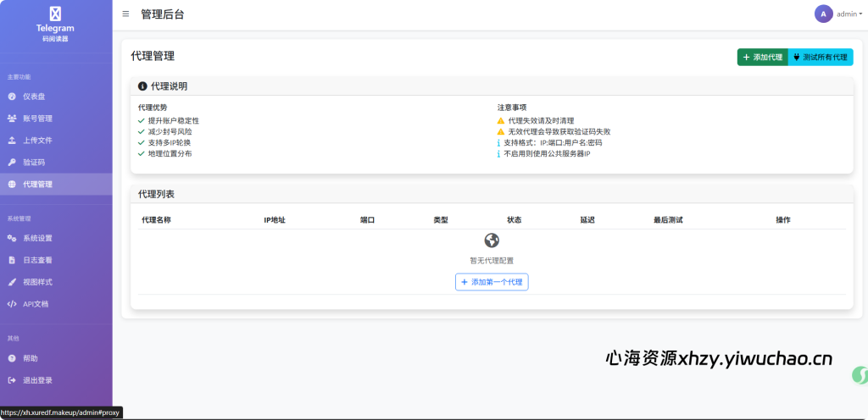Open the 帮助 sidebar item
The width and height of the screenshot is (868, 420).
coord(31,358)
